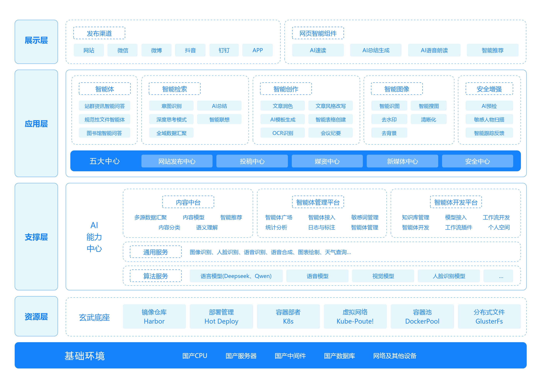Screen dimensions: 541x392
Task: Click the 镜像仓库 Harbor block
Action: click(154, 316)
